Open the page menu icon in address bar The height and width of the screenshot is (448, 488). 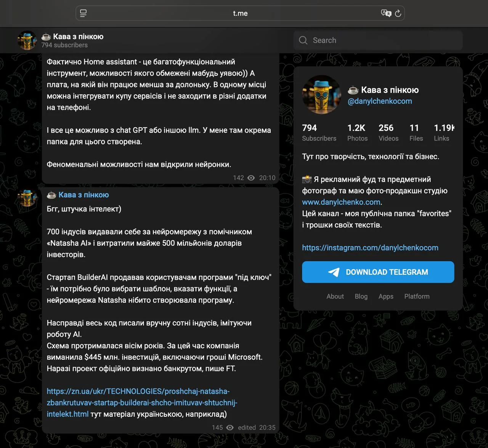(x=83, y=13)
